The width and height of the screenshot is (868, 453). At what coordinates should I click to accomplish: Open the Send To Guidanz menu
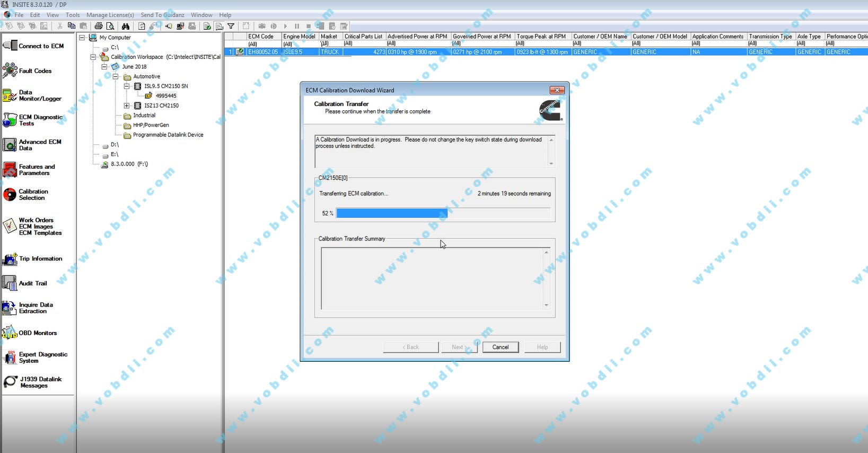pyautogui.click(x=162, y=15)
